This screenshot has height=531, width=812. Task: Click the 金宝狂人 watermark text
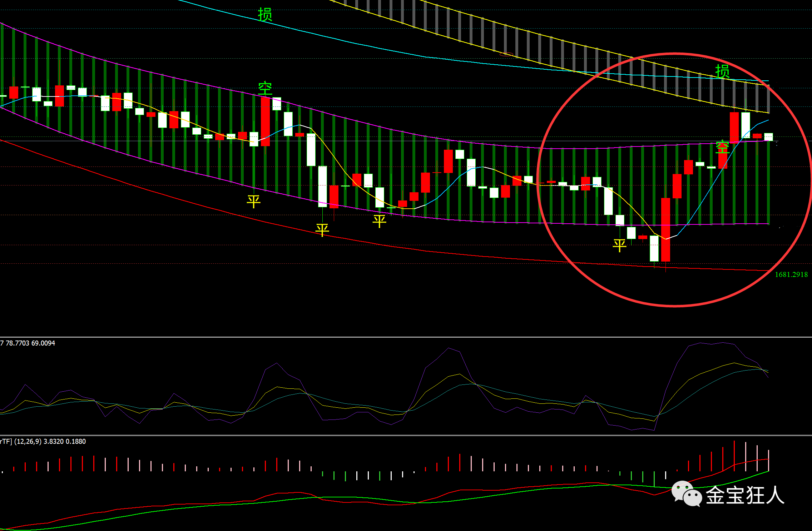pyautogui.click(x=745, y=495)
